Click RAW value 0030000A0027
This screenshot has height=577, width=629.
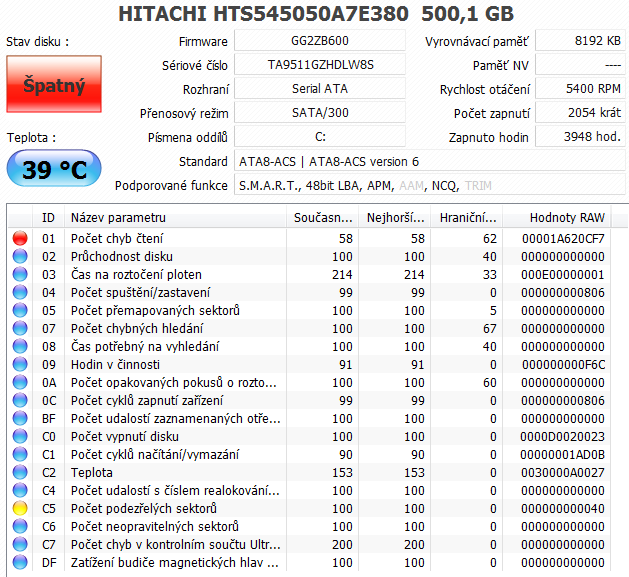(562, 473)
